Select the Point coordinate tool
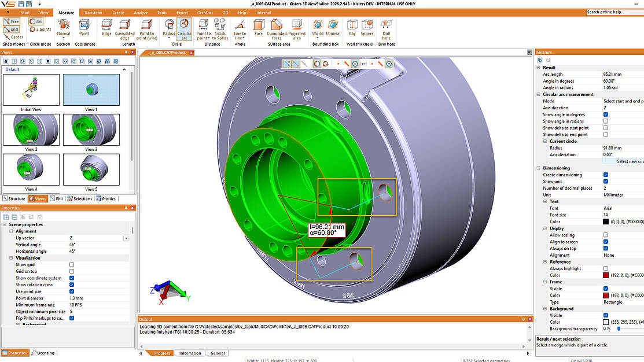644x362 pixels. (84, 28)
